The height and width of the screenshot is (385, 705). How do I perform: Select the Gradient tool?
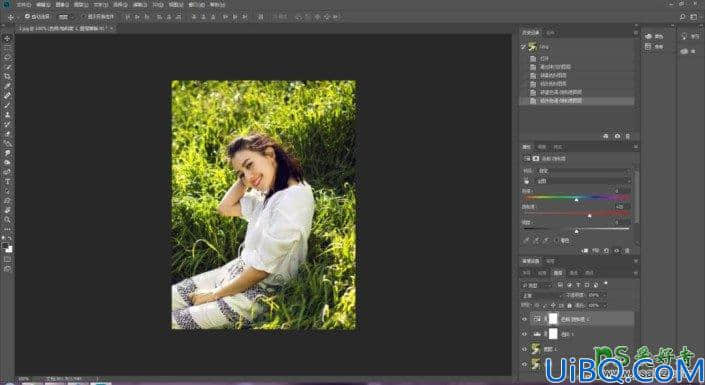[7, 143]
